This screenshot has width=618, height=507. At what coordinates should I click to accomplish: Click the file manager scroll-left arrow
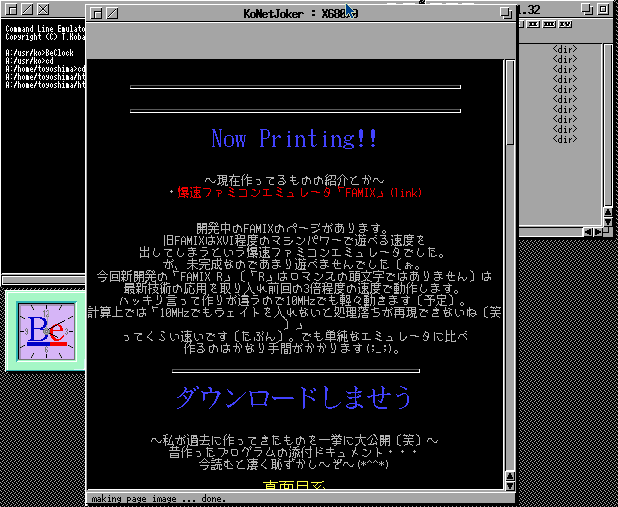[x=588, y=232]
